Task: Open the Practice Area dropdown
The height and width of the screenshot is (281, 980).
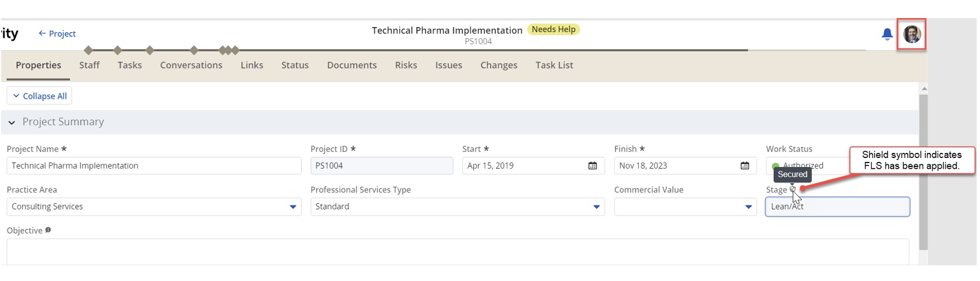Action: coord(293,207)
